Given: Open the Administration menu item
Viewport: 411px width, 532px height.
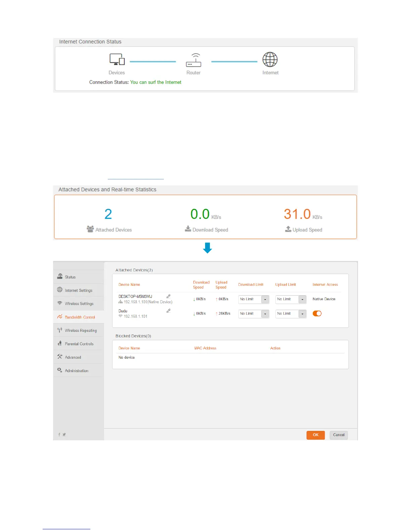Looking at the screenshot, I should [79, 371].
